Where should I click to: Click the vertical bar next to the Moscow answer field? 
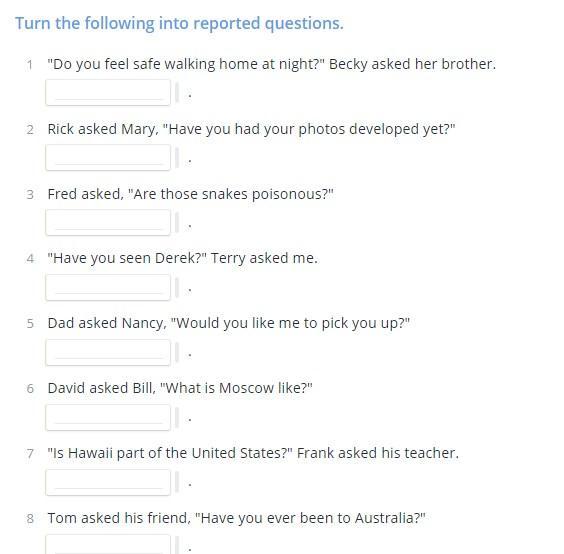(177, 417)
